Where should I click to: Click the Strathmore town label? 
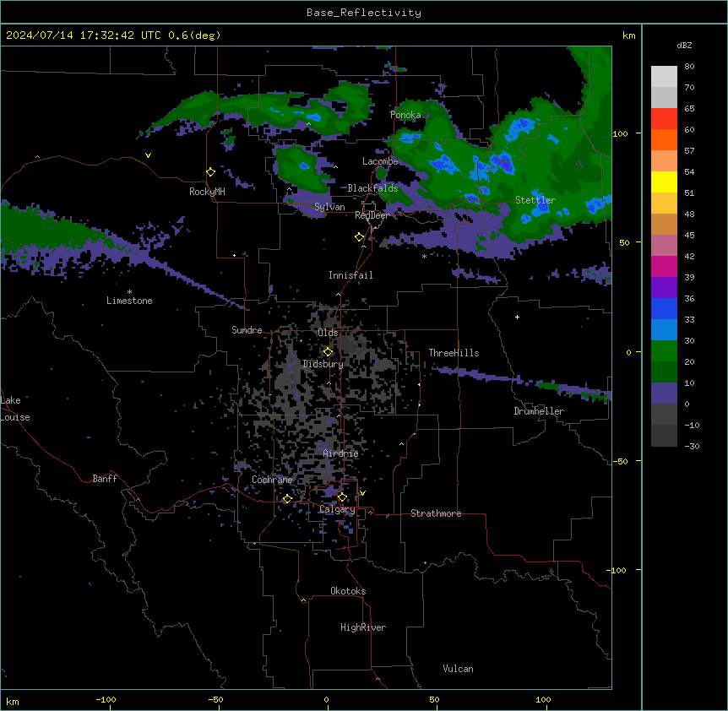(436, 513)
